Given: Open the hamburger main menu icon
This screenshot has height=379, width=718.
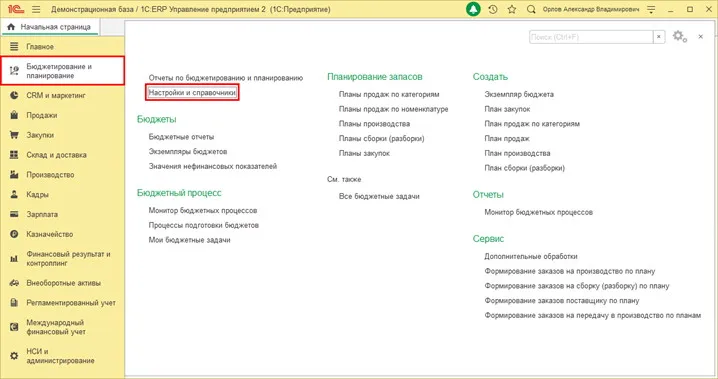Looking at the screenshot, I should 36,9.
